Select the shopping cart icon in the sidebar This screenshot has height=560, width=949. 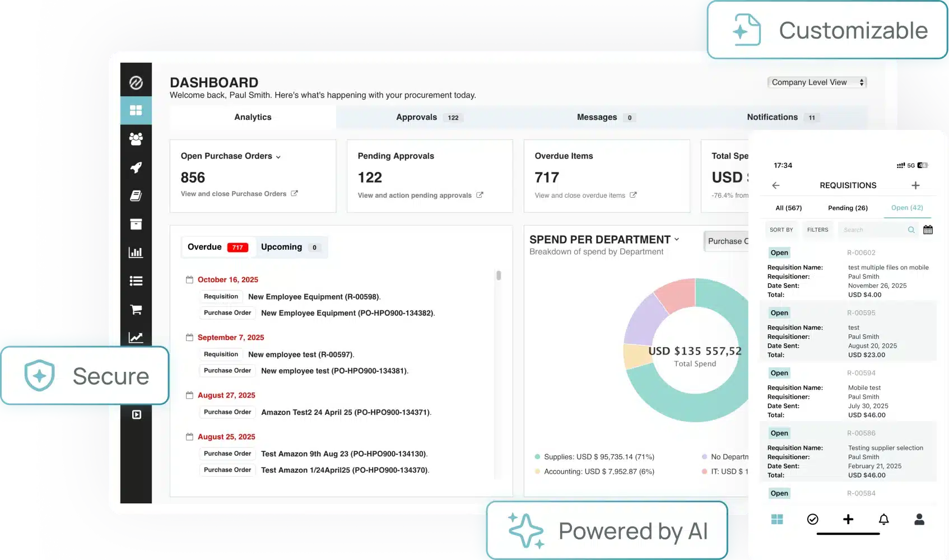pyautogui.click(x=136, y=310)
